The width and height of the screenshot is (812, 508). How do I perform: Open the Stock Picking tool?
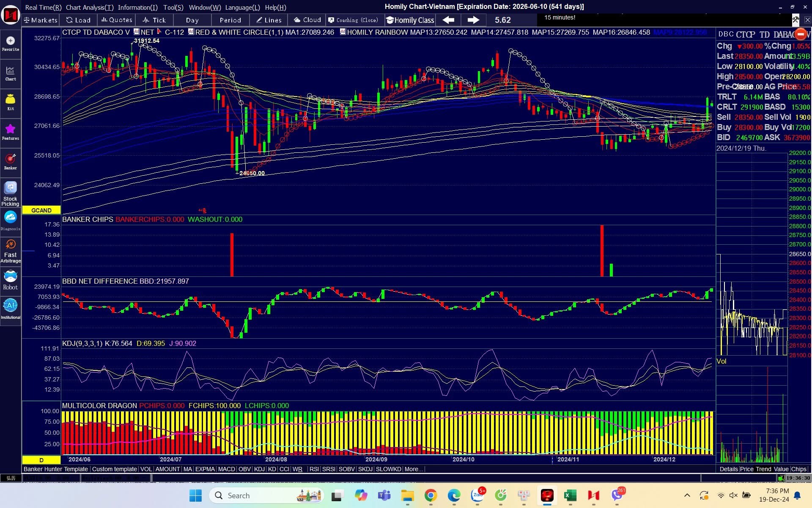(x=11, y=194)
